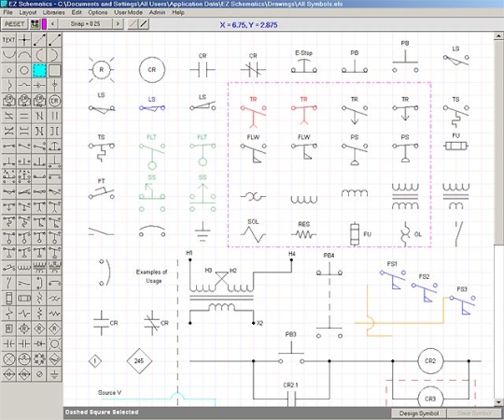Click the 'Dashed Square Selected' status text
The width and height of the screenshot is (504, 420).
click(x=102, y=413)
